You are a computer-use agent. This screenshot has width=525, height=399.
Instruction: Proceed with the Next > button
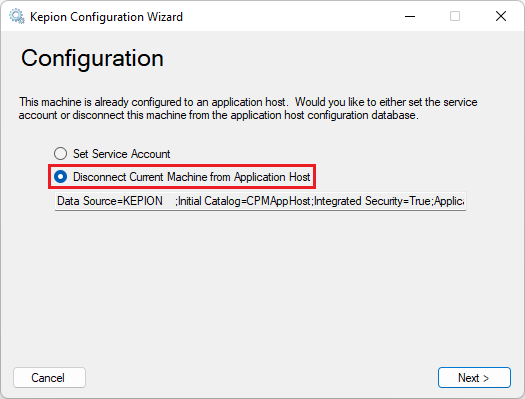[x=474, y=378]
